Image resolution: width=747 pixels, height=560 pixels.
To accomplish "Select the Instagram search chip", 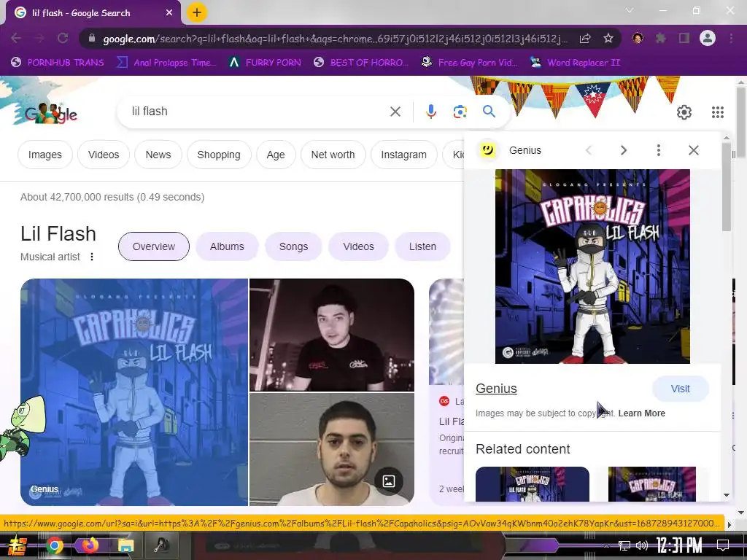I will pos(403,155).
